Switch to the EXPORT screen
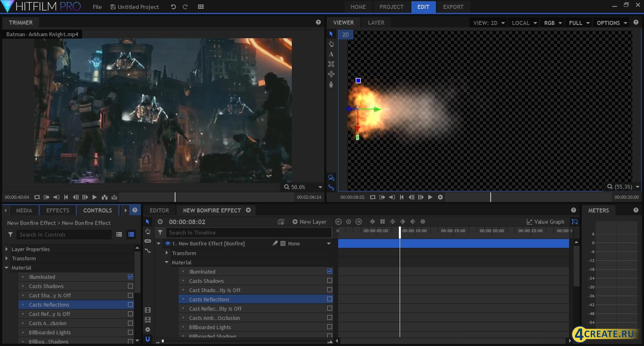Screen dimensions: 644x346 (x=453, y=7)
